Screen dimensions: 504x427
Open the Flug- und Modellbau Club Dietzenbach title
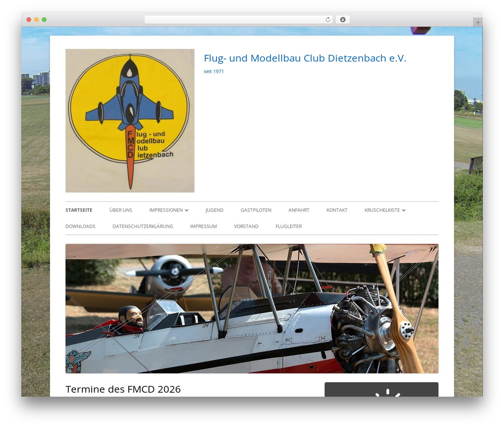tap(305, 58)
